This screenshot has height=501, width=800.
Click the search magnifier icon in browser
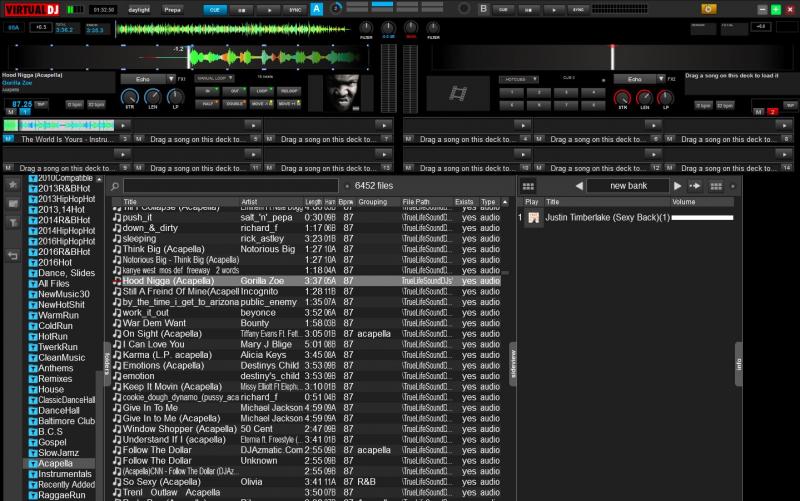click(115, 186)
